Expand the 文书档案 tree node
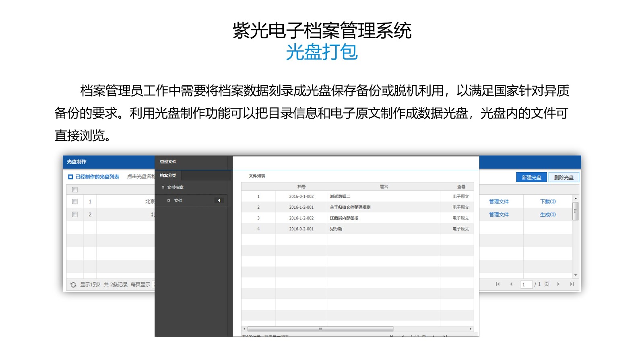 tap(163, 187)
